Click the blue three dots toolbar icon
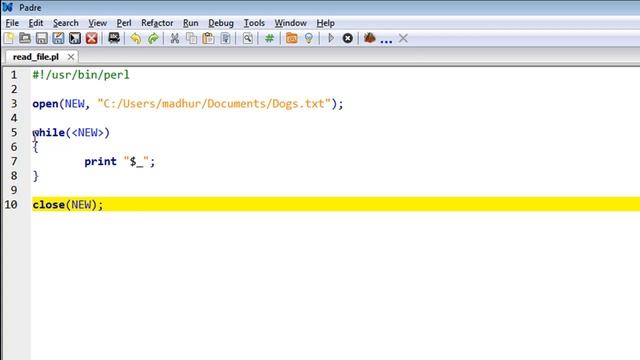 coord(386,41)
